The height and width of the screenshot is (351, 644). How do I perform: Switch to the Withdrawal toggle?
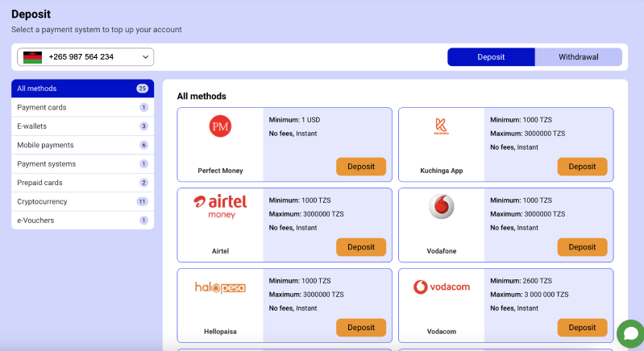pos(578,57)
